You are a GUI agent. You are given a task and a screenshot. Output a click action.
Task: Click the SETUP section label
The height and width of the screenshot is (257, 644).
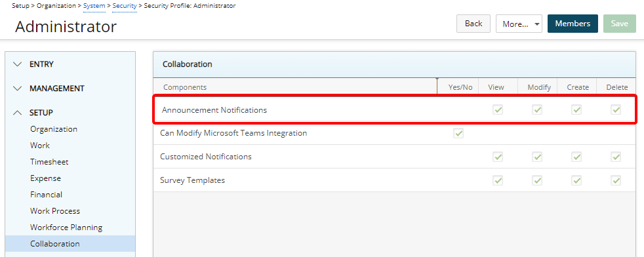click(41, 113)
